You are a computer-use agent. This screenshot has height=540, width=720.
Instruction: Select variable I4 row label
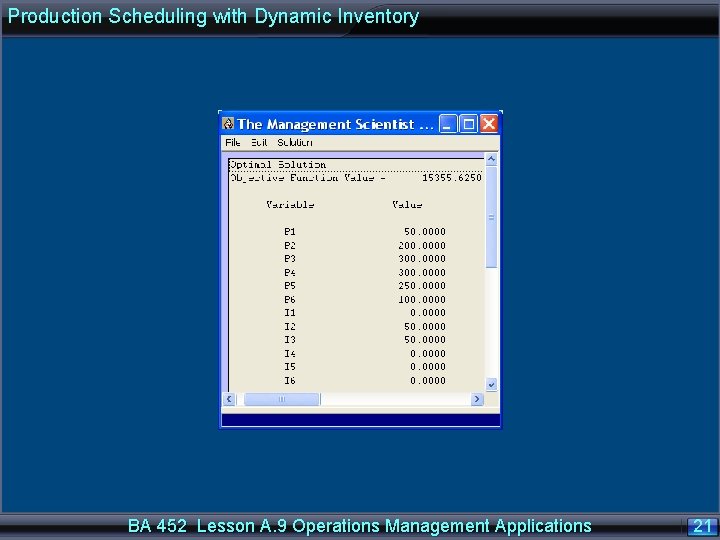tap(290, 354)
